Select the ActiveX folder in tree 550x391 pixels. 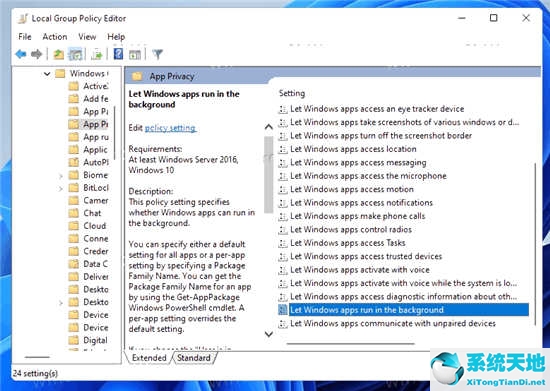pyautogui.click(x=88, y=86)
